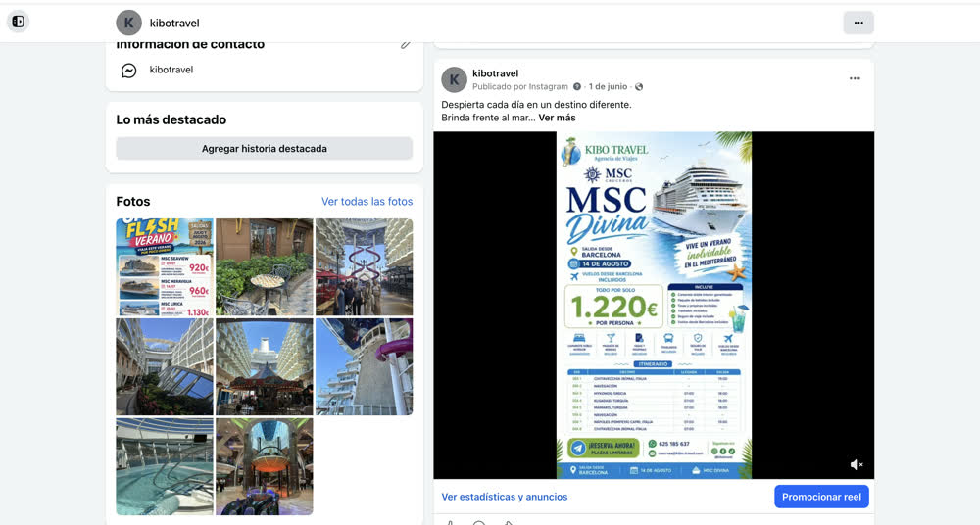Click the edit pencil for contact information
Screen dimensions: 980x525
tap(407, 43)
